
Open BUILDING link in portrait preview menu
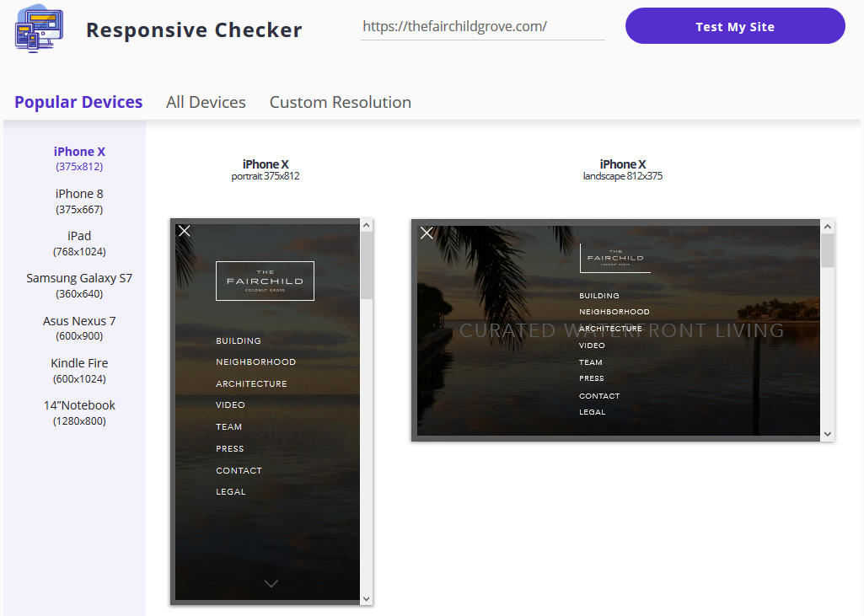click(237, 340)
